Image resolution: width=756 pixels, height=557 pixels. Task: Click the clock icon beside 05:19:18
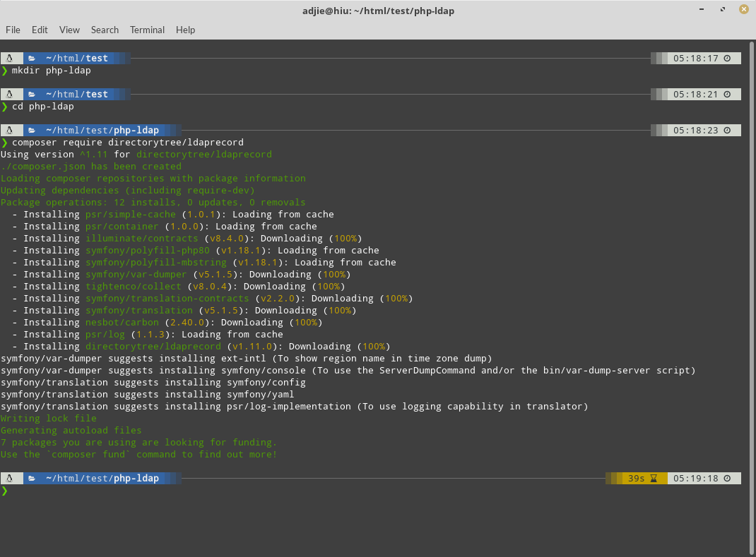tap(728, 479)
